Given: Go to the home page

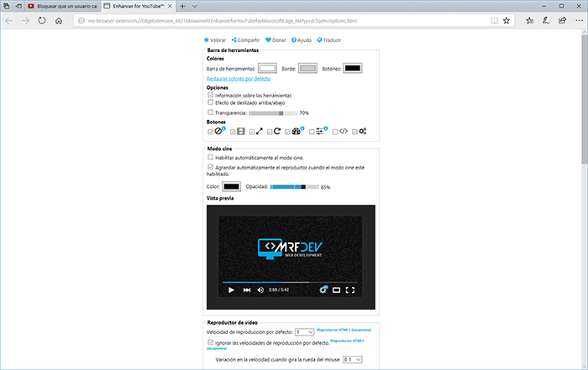Looking at the screenshot, I should (59, 21).
